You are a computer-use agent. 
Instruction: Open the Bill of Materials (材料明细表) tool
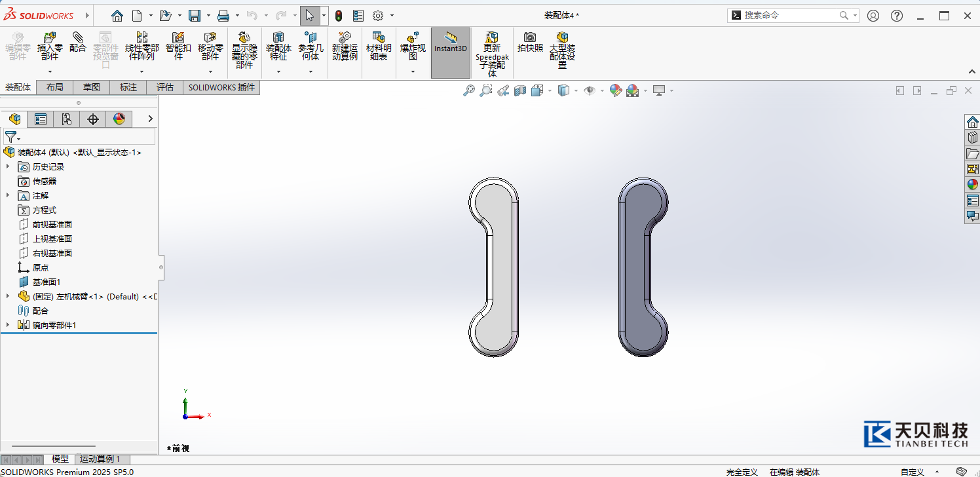[379, 38]
